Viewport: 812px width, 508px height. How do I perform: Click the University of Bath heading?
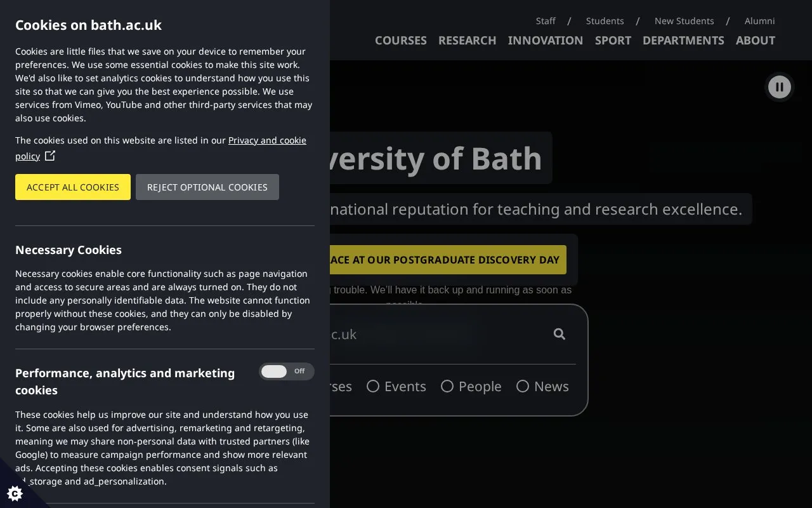(436, 158)
